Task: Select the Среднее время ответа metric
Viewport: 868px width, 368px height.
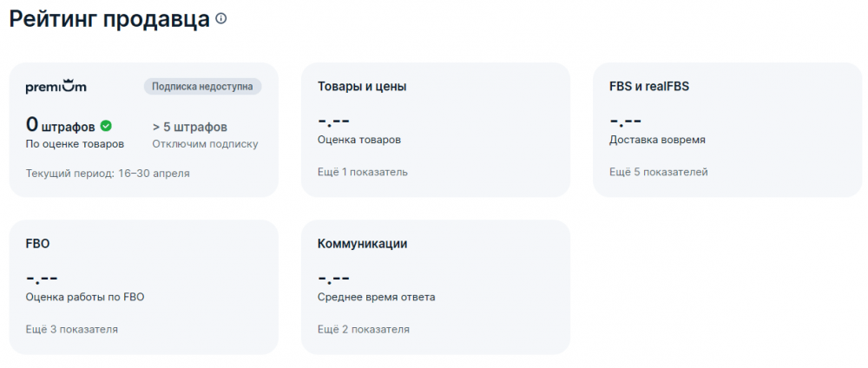Action: [377, 297]
